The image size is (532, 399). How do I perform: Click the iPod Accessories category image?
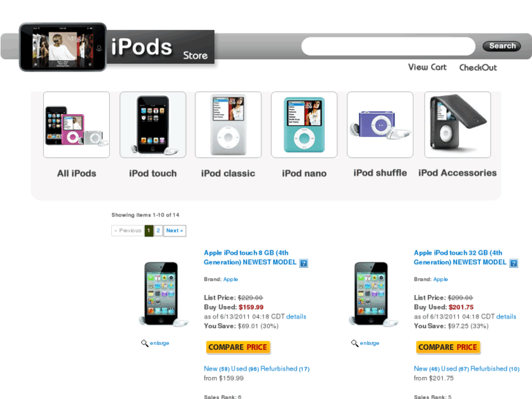click(457, 124)
